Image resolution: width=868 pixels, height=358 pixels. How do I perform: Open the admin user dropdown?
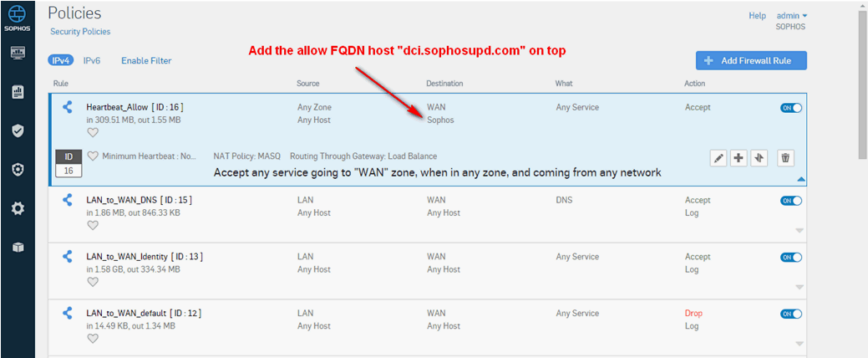click(x=792, y=16)
